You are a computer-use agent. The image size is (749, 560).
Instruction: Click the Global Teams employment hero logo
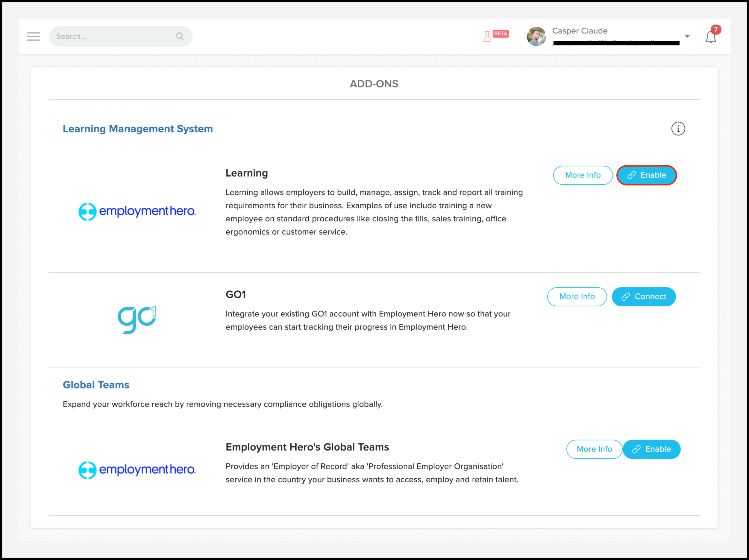click(x=137, y=470)
